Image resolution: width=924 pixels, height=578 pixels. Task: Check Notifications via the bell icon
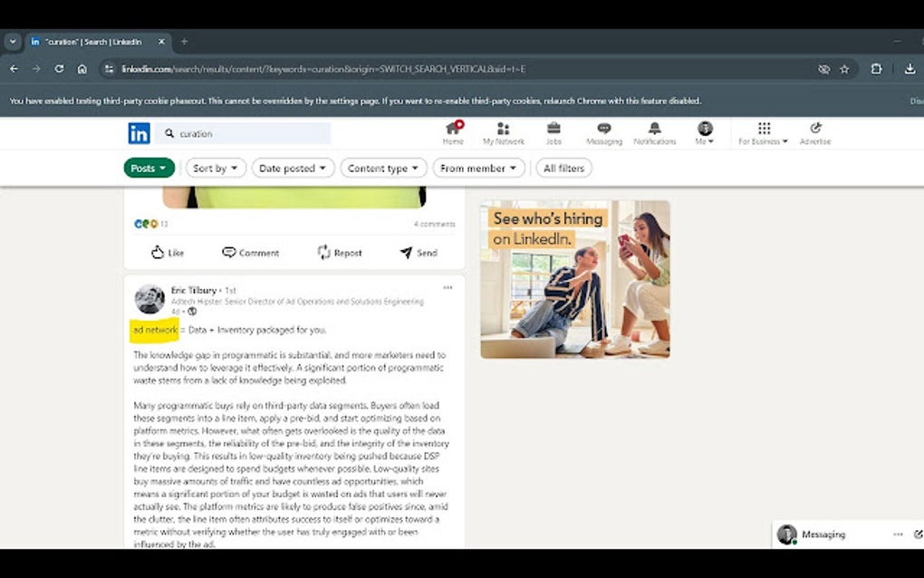coord(654,133)
